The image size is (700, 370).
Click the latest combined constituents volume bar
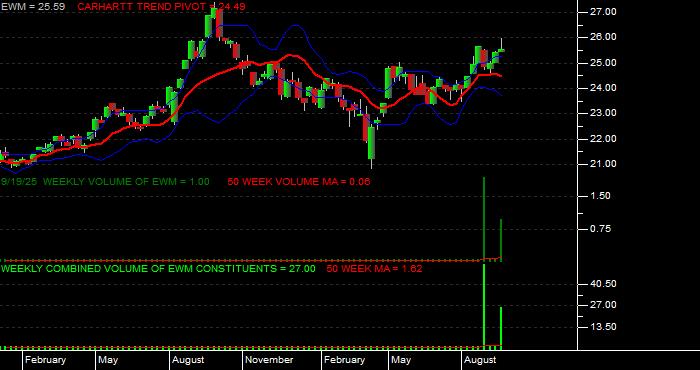point(501,327)
